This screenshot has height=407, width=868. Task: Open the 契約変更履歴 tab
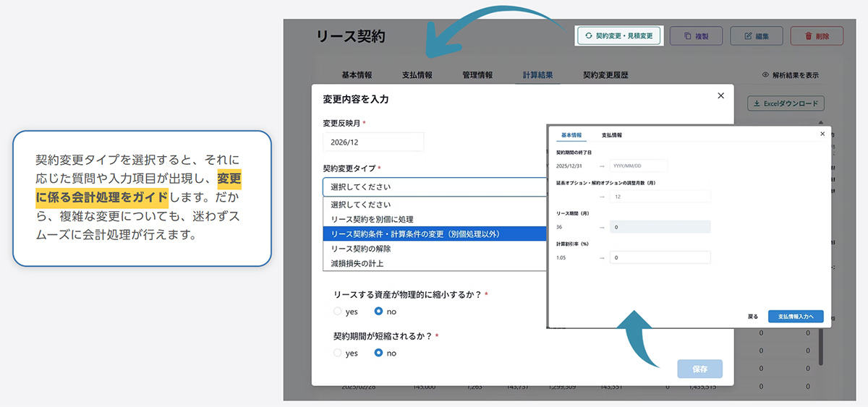point(605,74)
